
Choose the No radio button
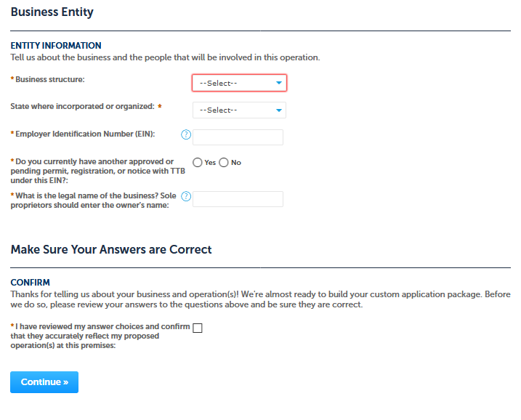point(224,162)
